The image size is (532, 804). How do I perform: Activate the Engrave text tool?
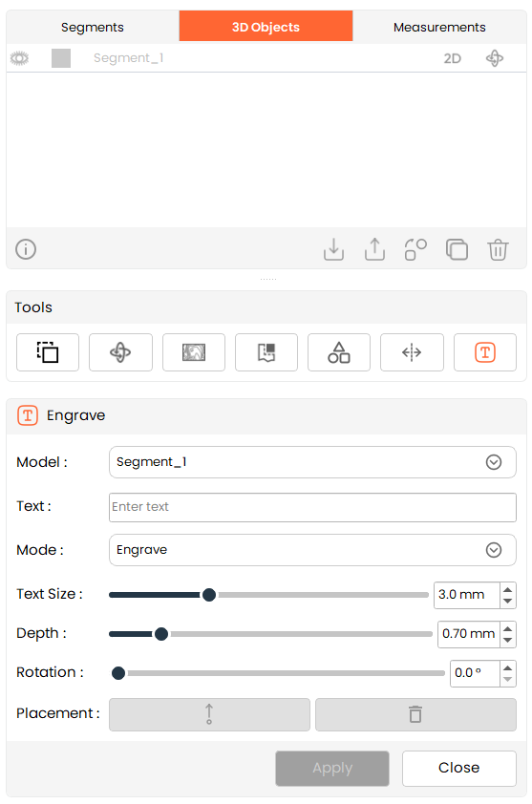[x=485, y=352]
